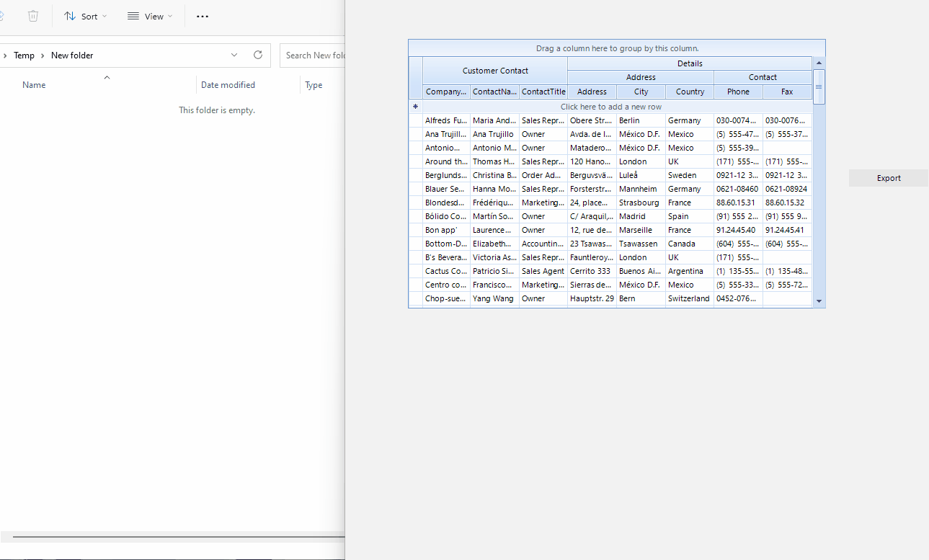The height and width of the screenshot is (560, 929).
Task: Select the Switzerland cell in Country column
Action: (x=689, y=298)
